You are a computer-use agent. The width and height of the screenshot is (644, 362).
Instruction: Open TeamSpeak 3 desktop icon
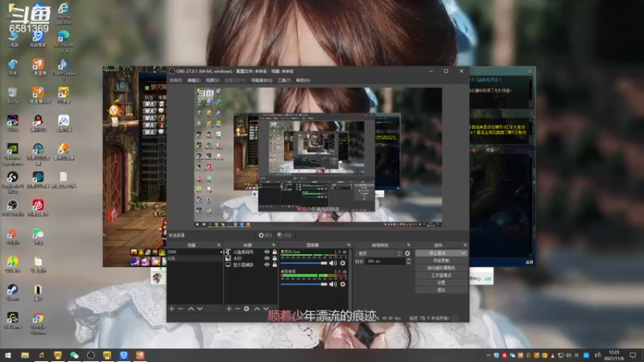click(x=64, y=68)
